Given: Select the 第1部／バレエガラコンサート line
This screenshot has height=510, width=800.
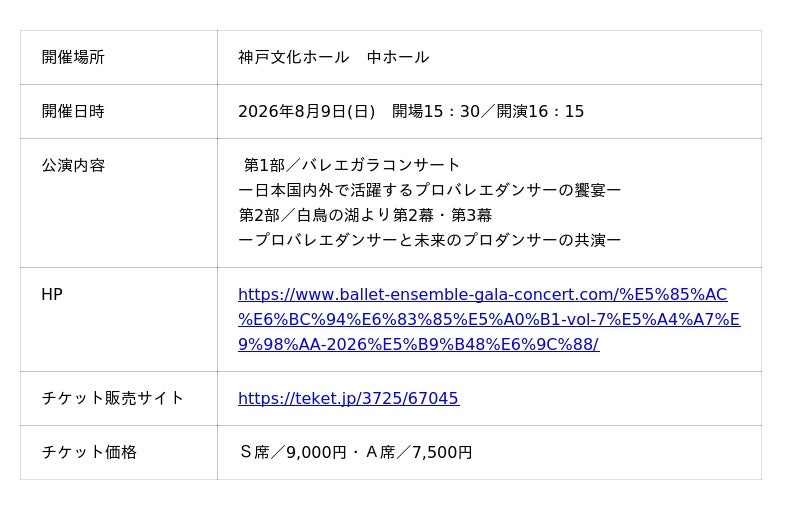Looking at the screenshot, I should click(x=352, y=165).
